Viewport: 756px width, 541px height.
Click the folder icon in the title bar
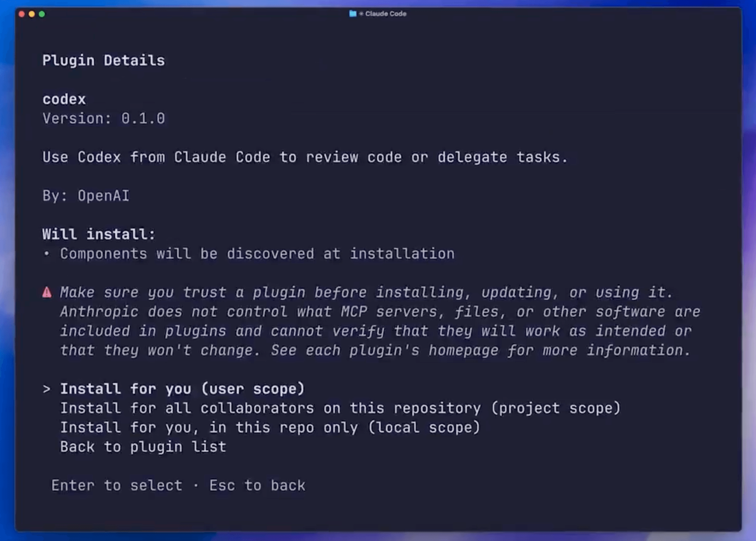pos(352,14)
